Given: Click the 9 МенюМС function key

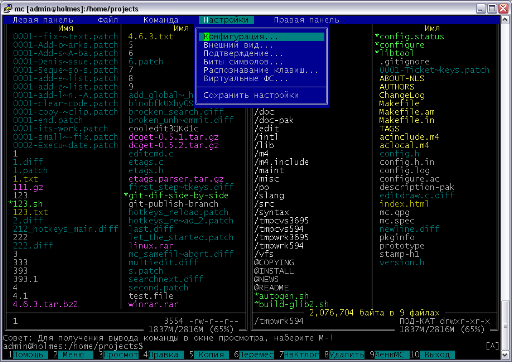Looking at the screenshot, I should tap(389, 355).
